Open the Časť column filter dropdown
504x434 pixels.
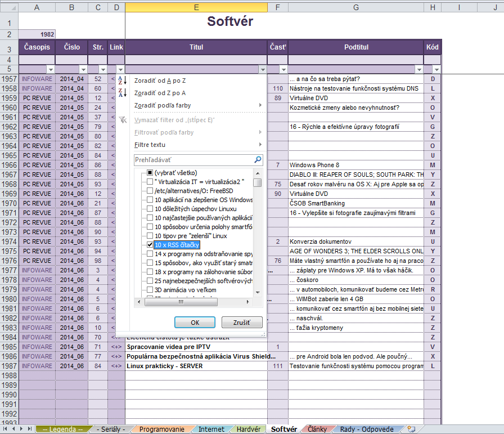tap(283, 69)
